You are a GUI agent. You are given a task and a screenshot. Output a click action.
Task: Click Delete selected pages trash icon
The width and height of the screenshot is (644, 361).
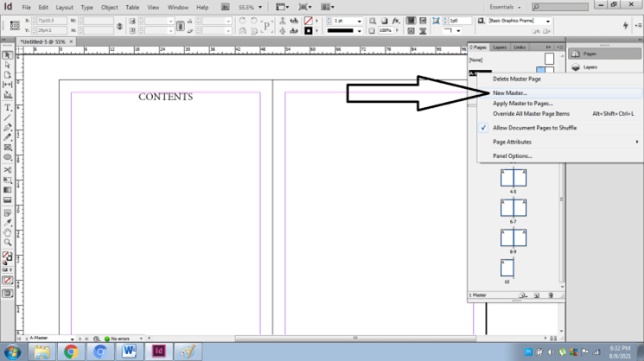click(551, 295)
